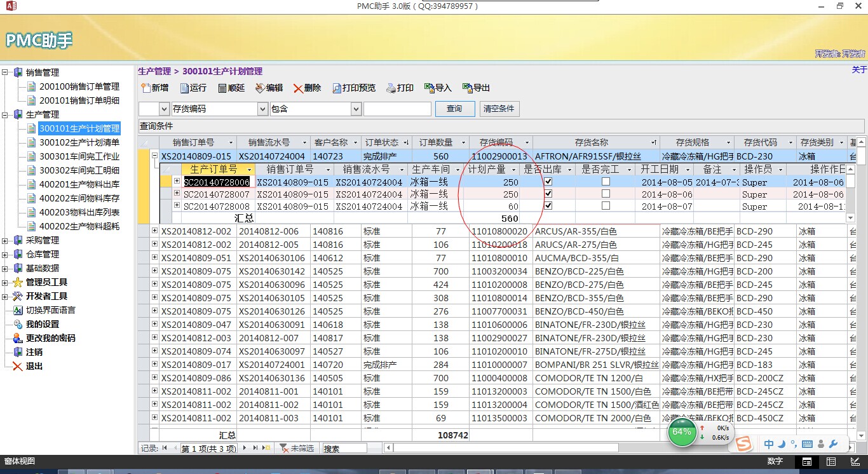Click new blank record navigation button
The height and width of the screenshot is (474, 868).
pos(268,448)
